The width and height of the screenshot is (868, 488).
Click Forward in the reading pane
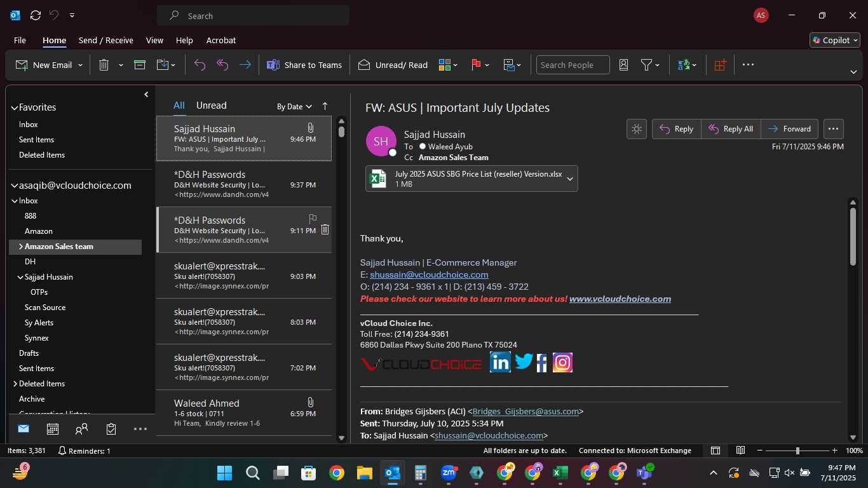click(789, 128)
